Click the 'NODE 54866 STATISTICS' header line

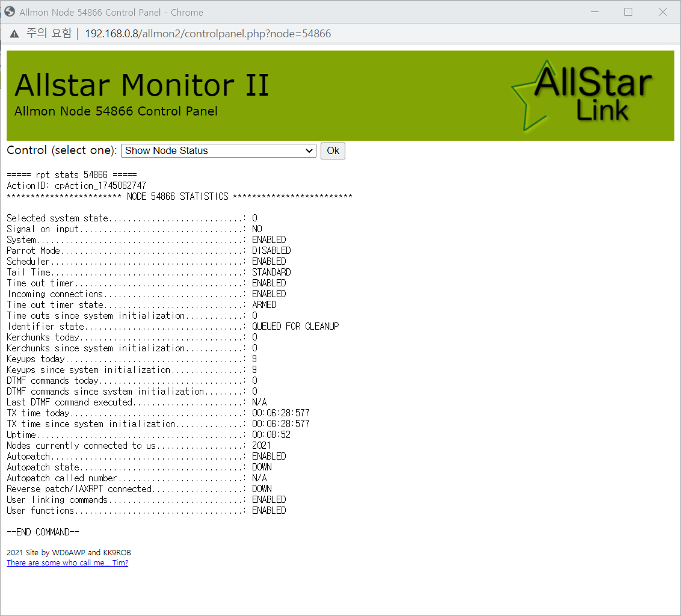pos(179,196)
